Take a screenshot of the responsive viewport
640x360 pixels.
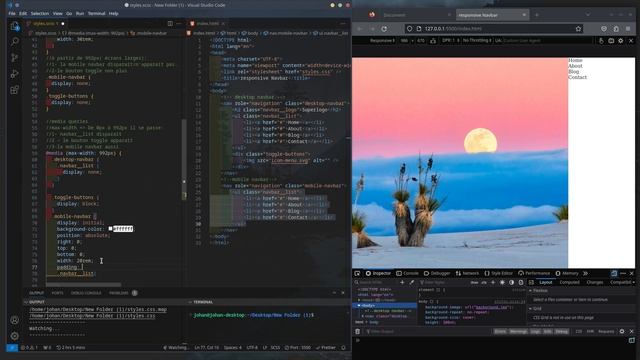pos(611,41)
